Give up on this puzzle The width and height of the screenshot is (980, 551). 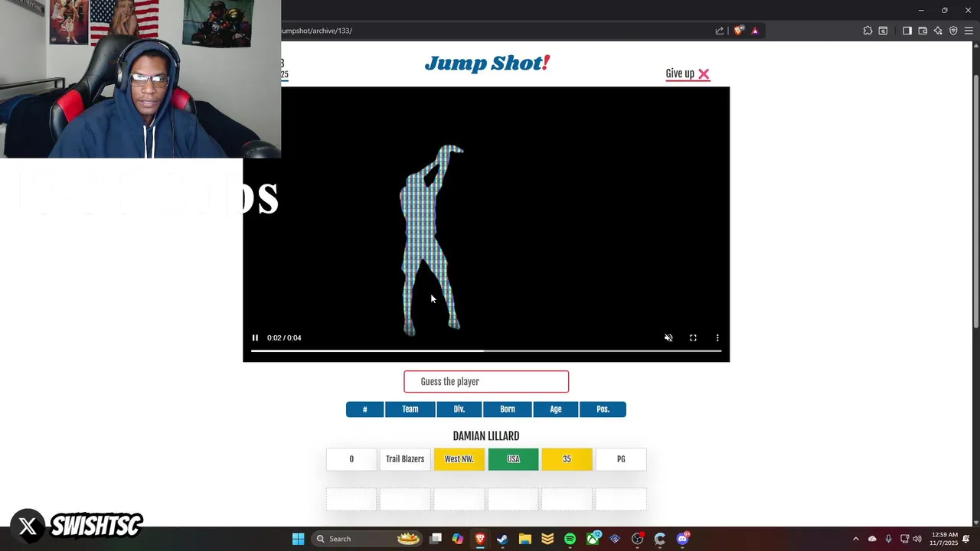tap(688, 73)
